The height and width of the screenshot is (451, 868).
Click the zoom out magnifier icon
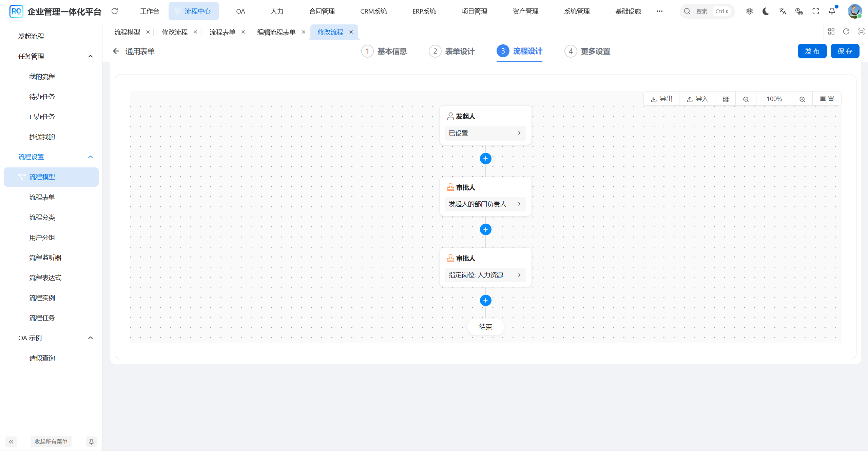(x=746, y=99)
